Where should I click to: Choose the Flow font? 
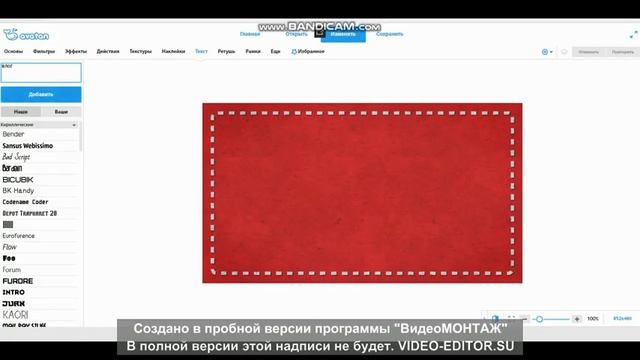coord(9,247)
